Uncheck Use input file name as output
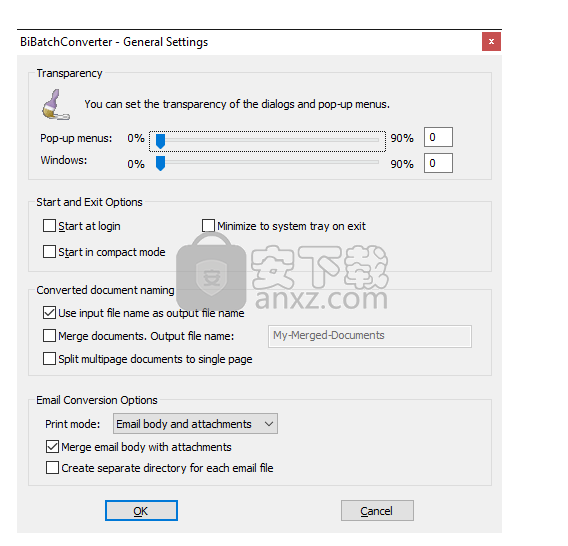Screen dimensions: 568x546 49,312
